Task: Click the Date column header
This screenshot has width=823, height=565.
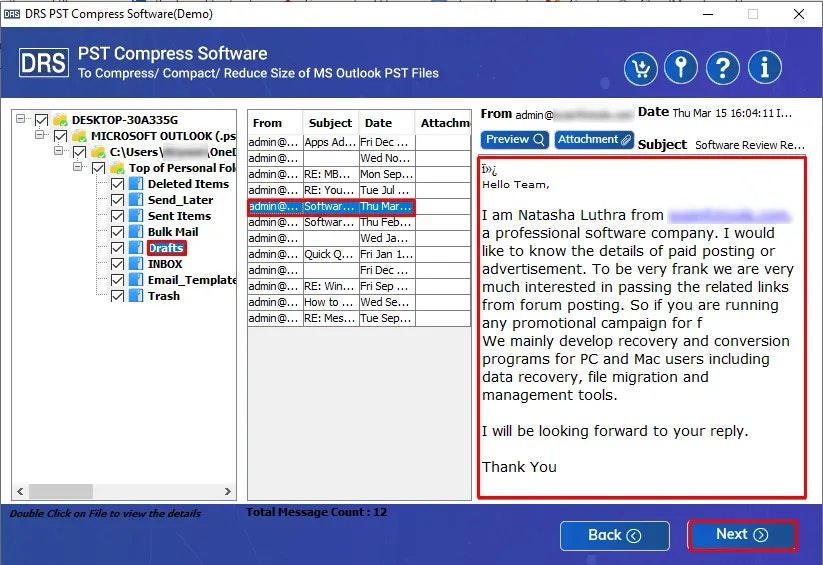Action: [x=387, y=123]
